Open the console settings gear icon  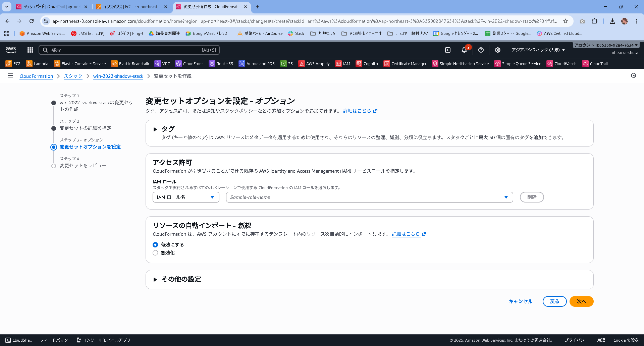pyautogui.click(x=498, y=50)
